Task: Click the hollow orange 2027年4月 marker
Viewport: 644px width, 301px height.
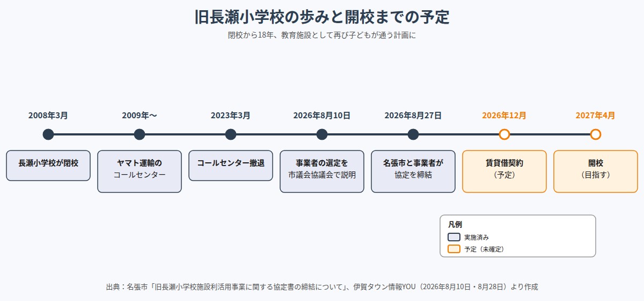Action: point(596,134)
